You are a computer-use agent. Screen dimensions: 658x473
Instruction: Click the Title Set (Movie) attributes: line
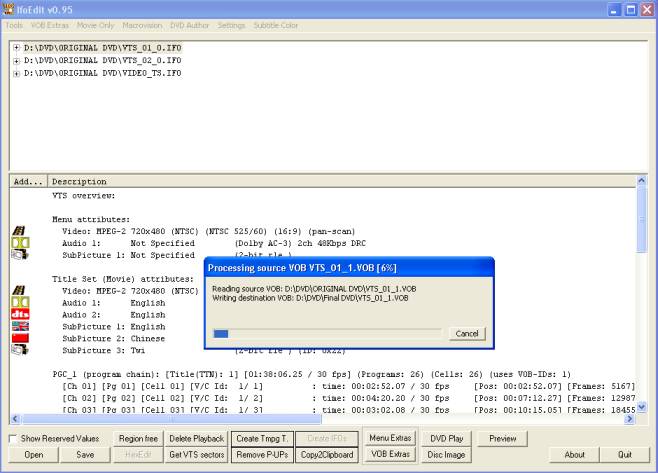[123, 279]
